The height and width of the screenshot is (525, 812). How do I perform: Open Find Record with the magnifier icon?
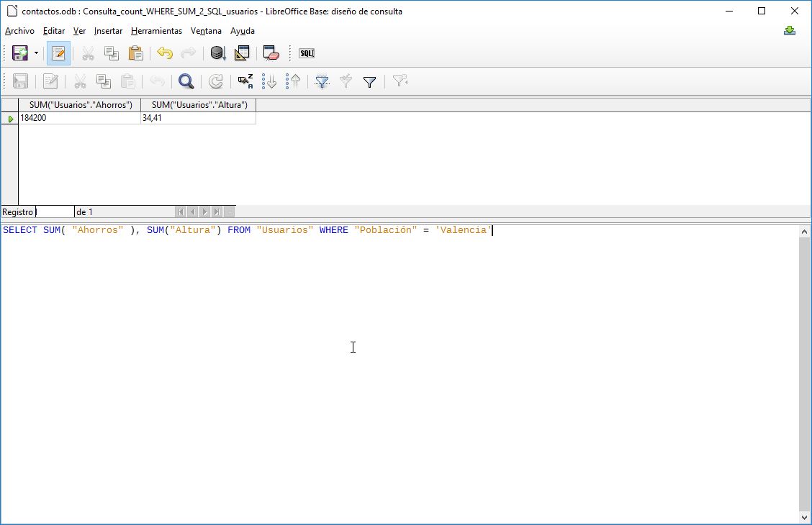(x=186, y=81)
